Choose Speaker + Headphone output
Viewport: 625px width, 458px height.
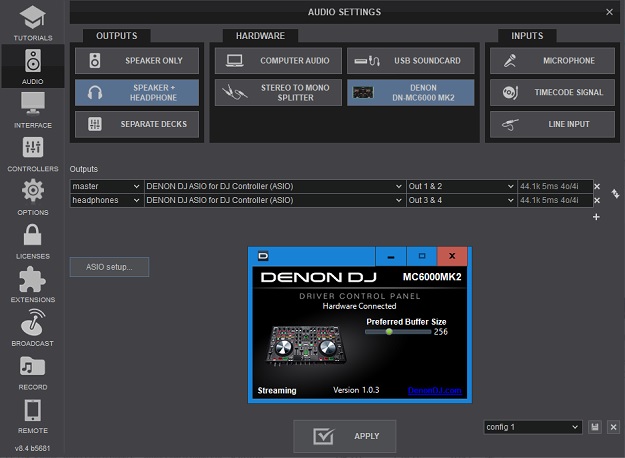[137, 92]
